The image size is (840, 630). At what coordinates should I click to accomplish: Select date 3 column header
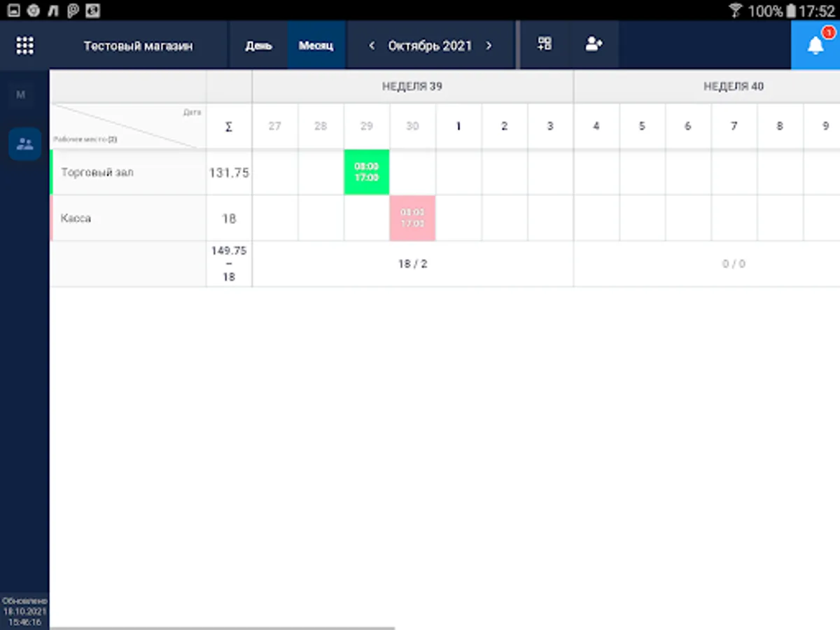point(550,127)
